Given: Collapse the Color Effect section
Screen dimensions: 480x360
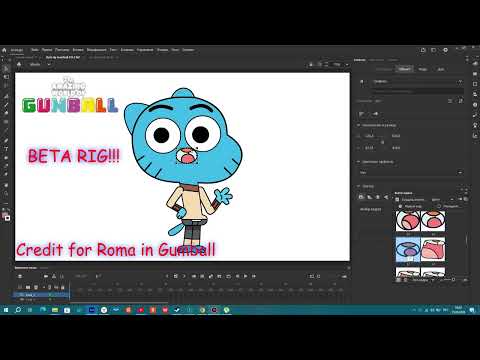Looking at the screenshot, I should 359,162.
